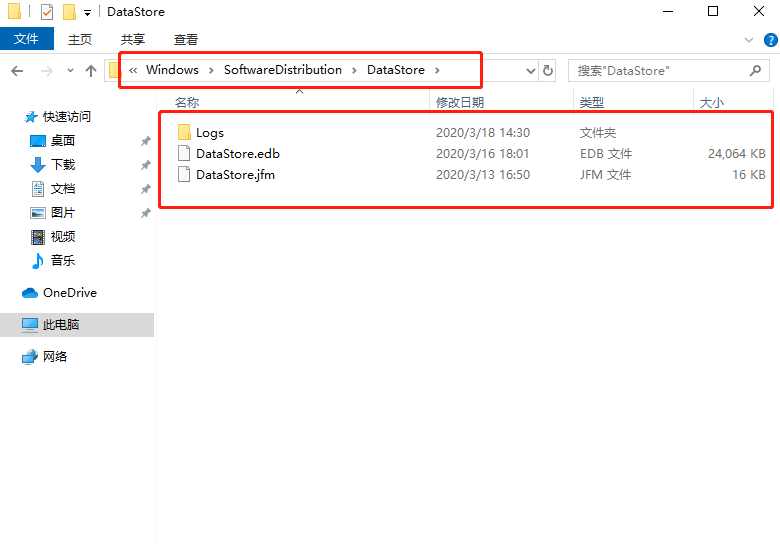Open OneDrive in the navigation pane
780x544 pixels.
click(x=69, y=293)
